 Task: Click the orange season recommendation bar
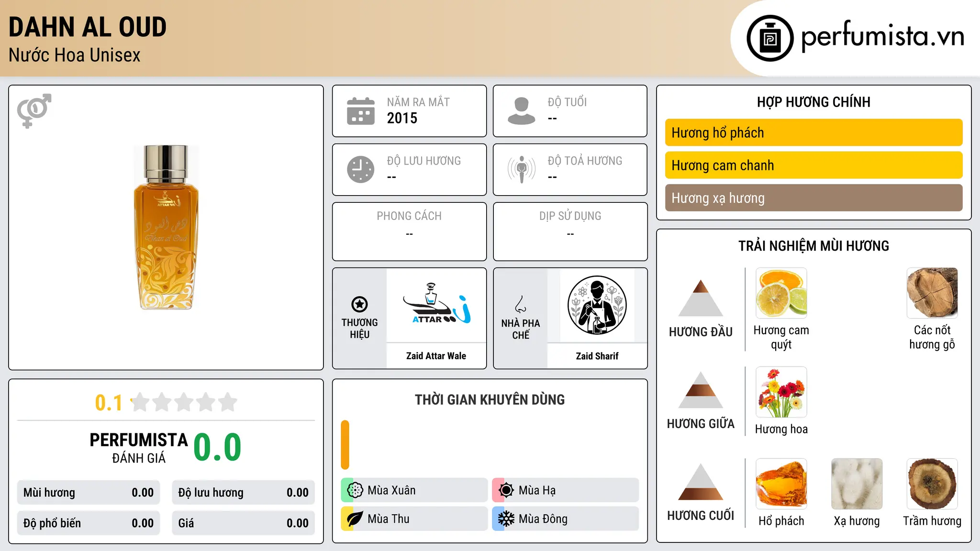[x=345, y=445]
